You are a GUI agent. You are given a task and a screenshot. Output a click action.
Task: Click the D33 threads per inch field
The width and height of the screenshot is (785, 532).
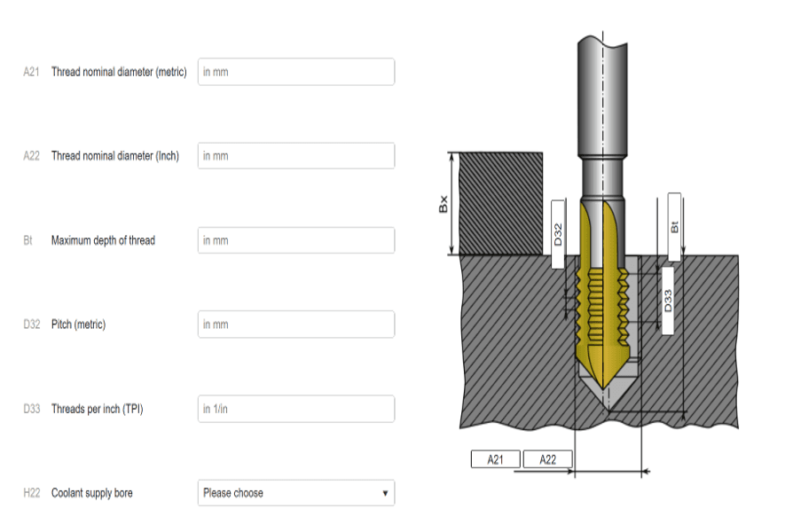295,409
